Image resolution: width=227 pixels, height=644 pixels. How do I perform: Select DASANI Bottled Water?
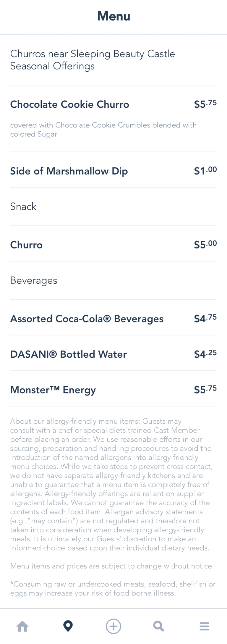pos(68,354)
